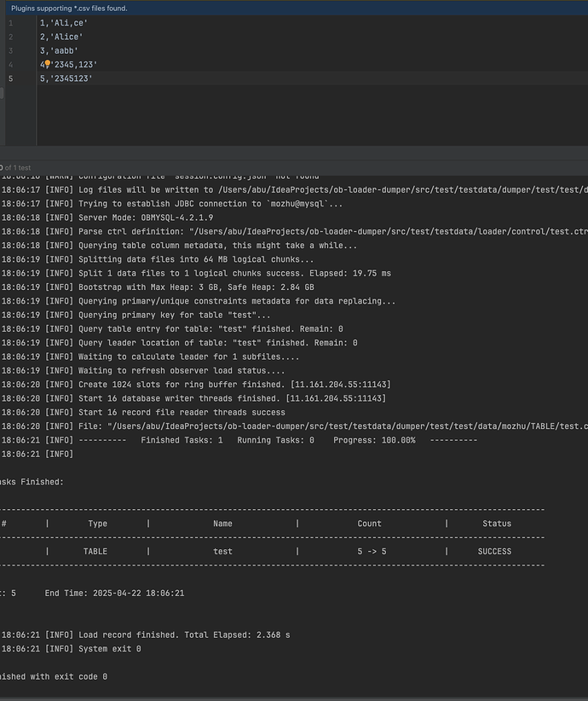Click the file path in the 'File:' log line
Screen dimensions: 588x701
coord(347,426)
